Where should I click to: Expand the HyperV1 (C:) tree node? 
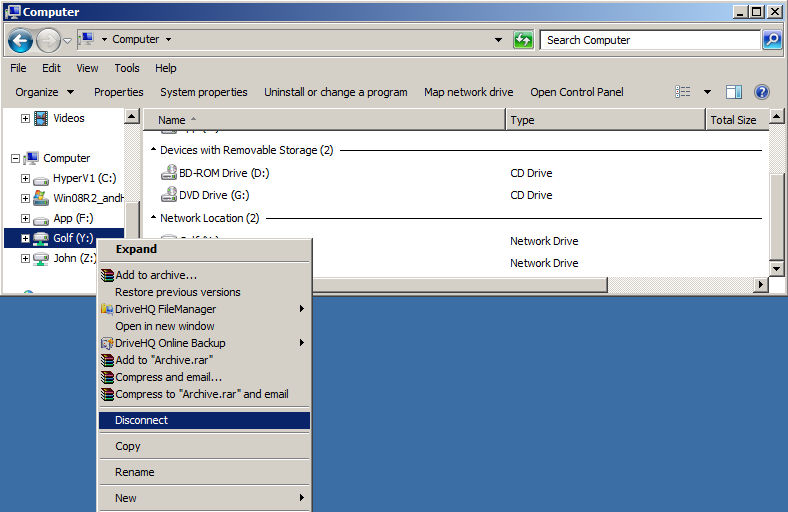(x=26, y=178)
